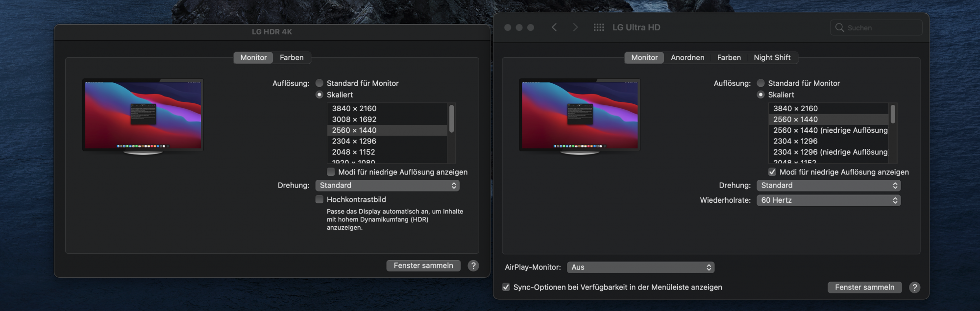Image resolution: width=980 pixels, height=311 pixels.
Task: Enable low resolution modes in LG HDR 4K window
Action: pyautogui.click(x=331, y=172)
